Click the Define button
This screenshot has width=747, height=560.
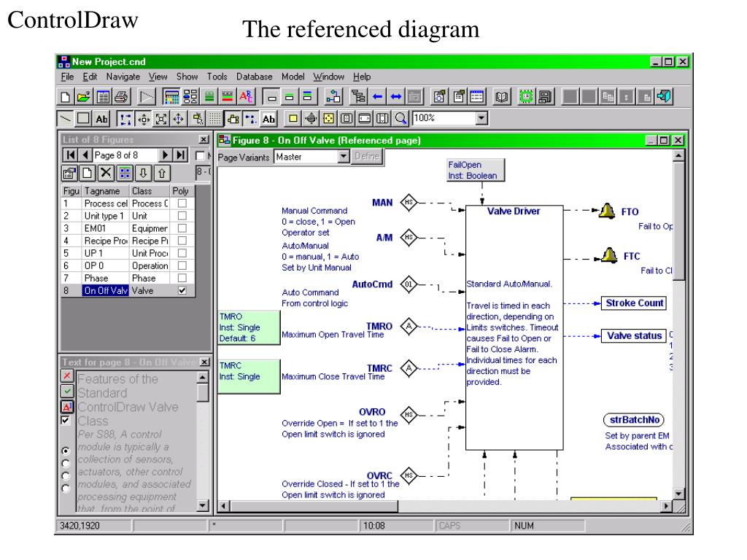367,156
